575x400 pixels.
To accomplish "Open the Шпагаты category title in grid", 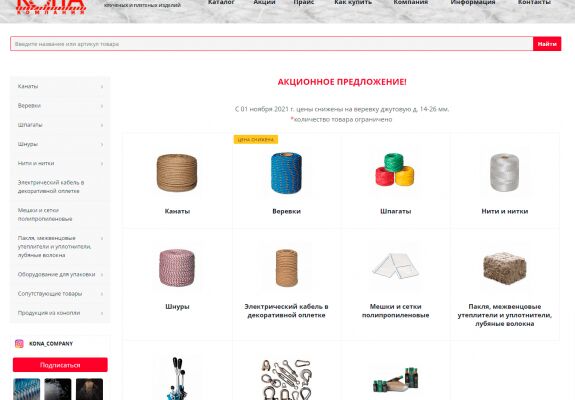I will pyautogui.click(x=396, y=211).
